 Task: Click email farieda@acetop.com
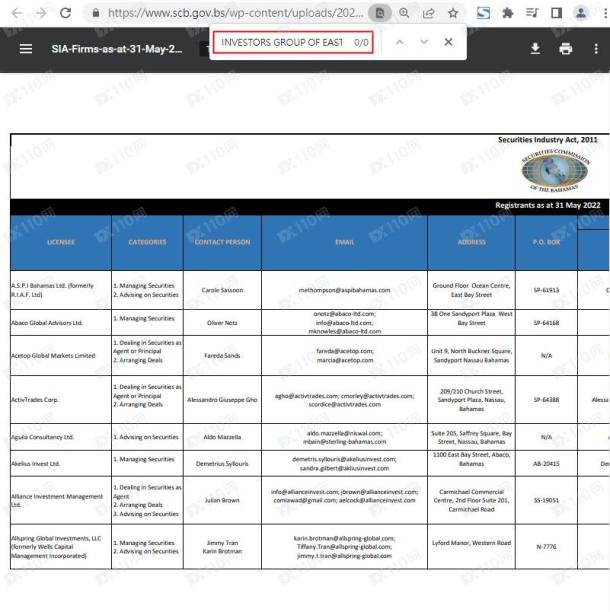[x=345, y=351]
